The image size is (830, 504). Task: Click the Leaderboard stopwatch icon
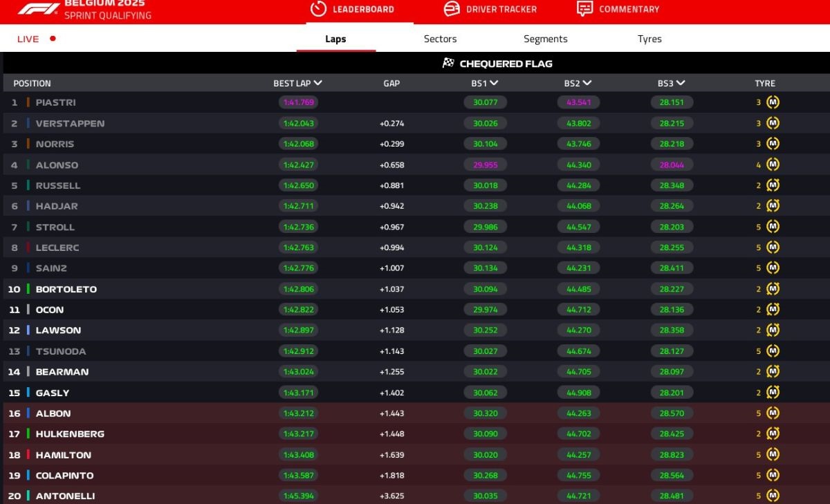pos(317,9)
